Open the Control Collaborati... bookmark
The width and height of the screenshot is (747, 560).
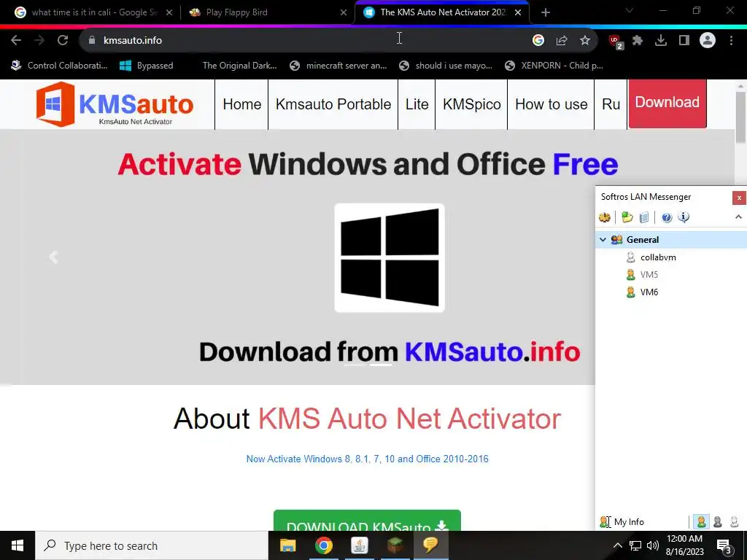[x=60, y=66]
